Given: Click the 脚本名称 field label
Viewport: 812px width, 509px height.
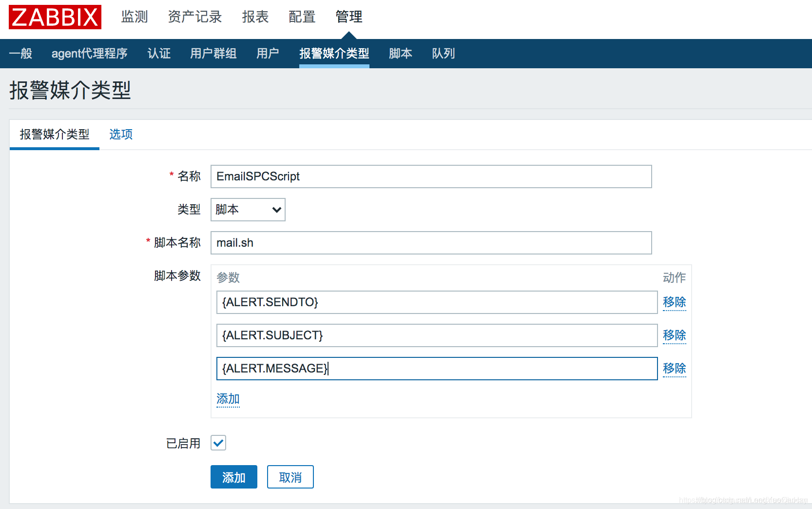Looking at the screenshot, I should pyautogui.click(x=177, y=242).
